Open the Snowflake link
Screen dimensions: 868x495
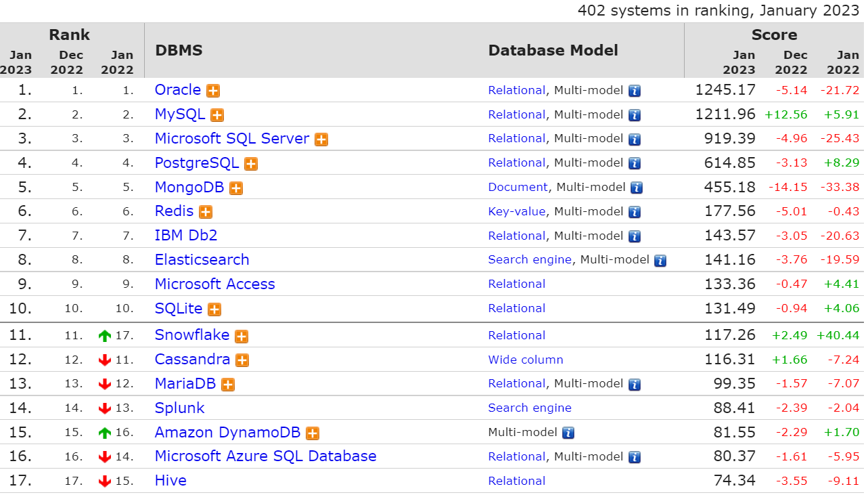tap(192, 335)
